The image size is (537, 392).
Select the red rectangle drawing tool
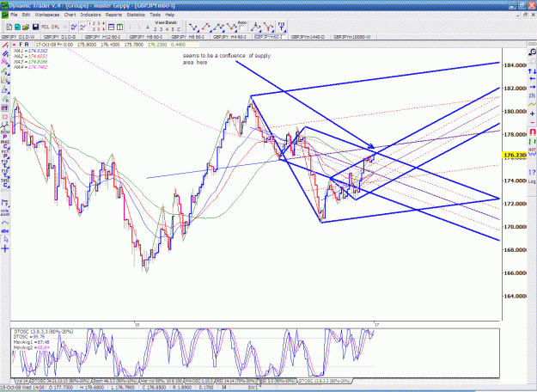click(5, 118)
